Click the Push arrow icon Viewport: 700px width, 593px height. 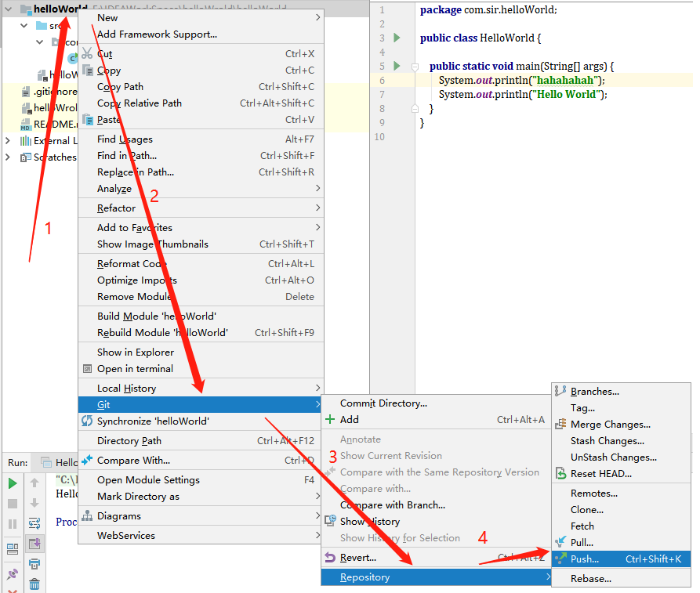(560, 559)
